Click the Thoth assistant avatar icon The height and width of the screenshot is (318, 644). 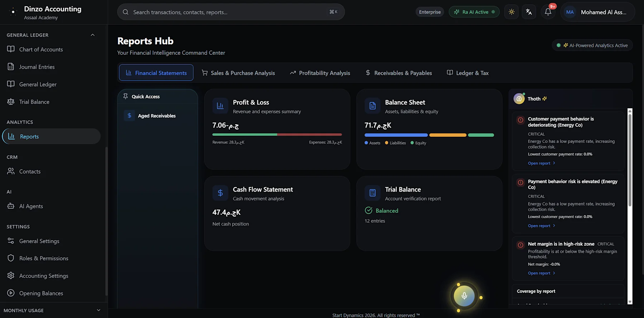point(519,98)
